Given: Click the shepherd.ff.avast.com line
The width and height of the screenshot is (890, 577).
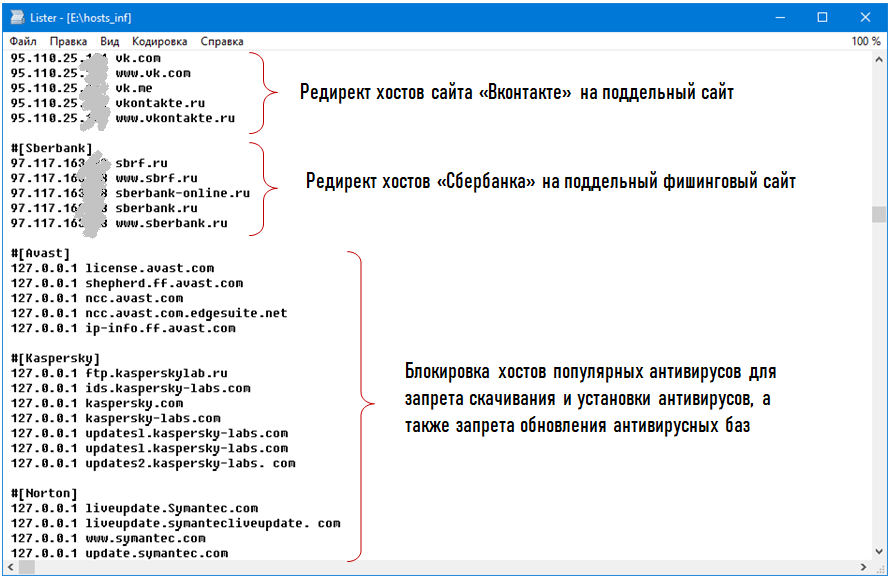Looking at the screenshot, I should [127, 283].
